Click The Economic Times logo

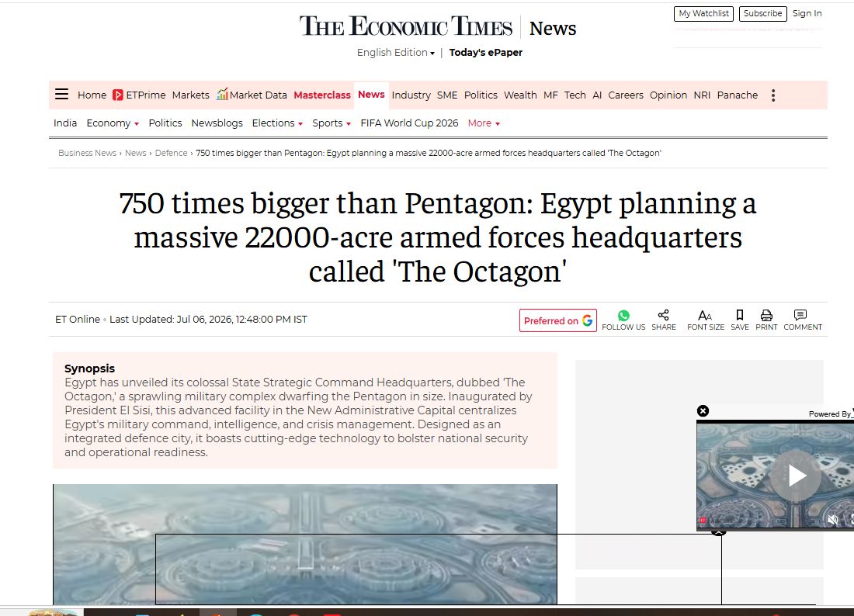(x=406, y=26)
